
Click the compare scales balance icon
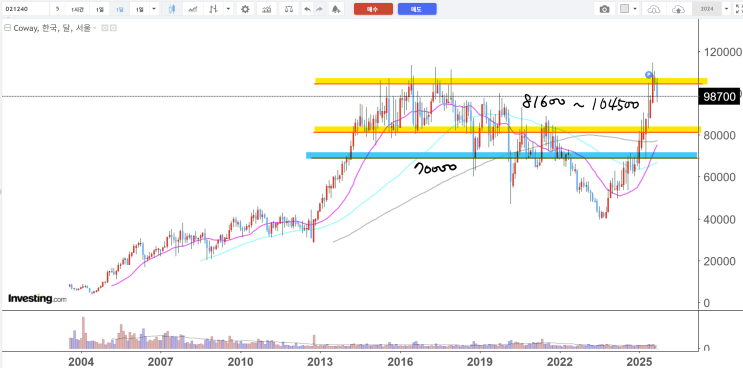pyautogui.click(x=289, y=9)
